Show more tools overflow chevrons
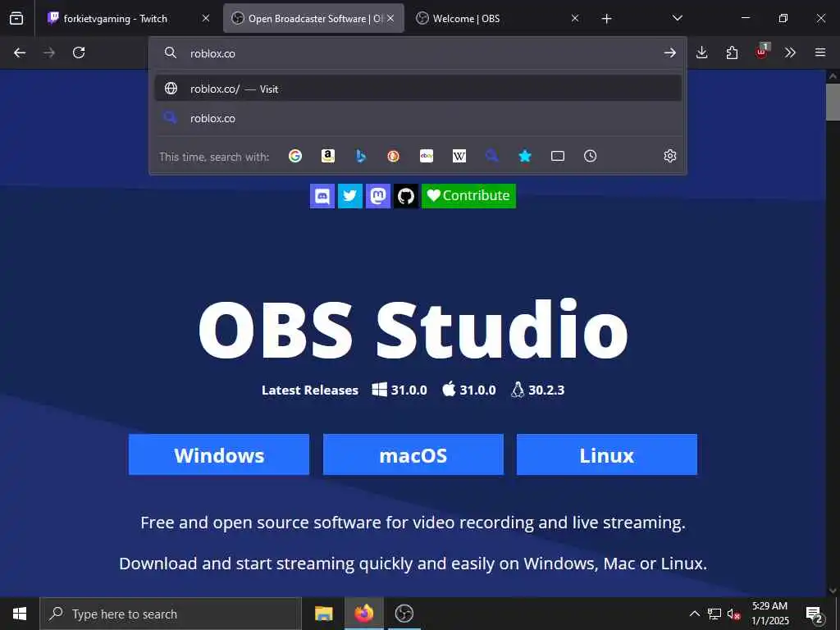The image size is (840, 630). [790, 52]
